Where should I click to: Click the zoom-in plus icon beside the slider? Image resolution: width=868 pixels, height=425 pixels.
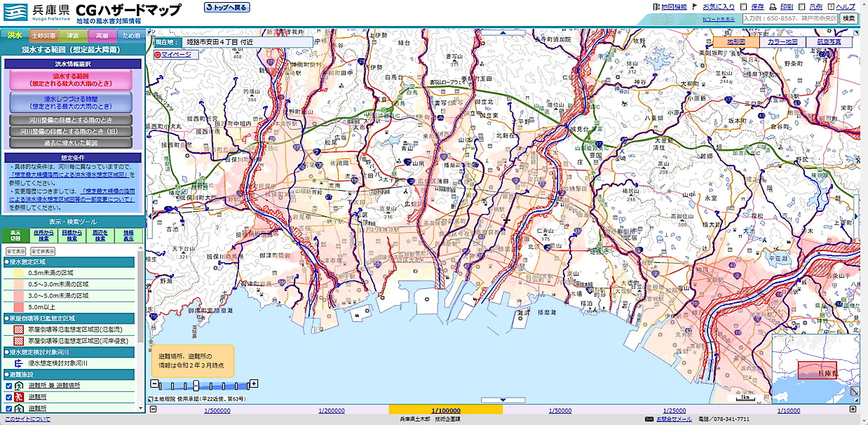[254, 384]
